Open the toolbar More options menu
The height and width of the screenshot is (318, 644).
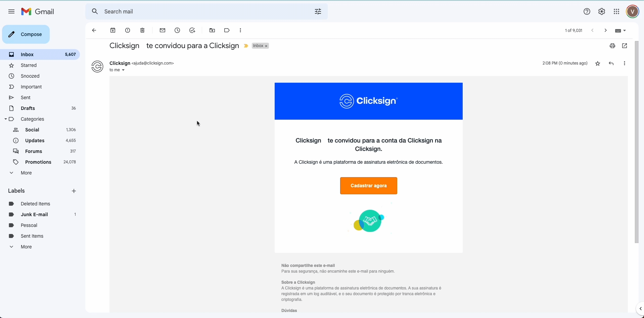coord(240,30)
